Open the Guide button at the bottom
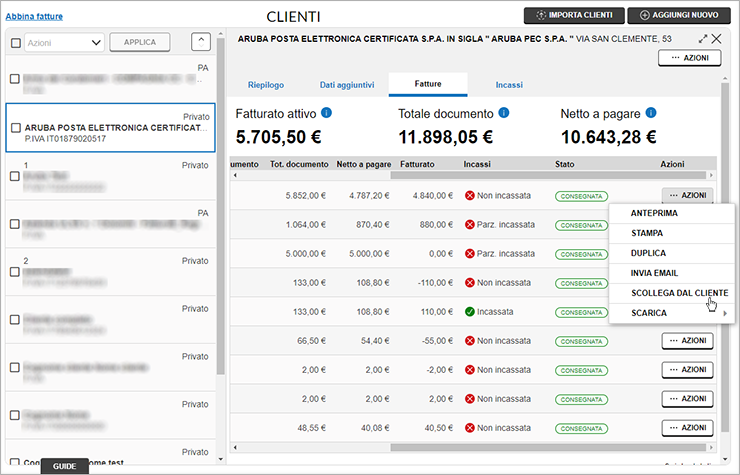The height and width of the screenshot is (475, 740). tap(65, 466)
